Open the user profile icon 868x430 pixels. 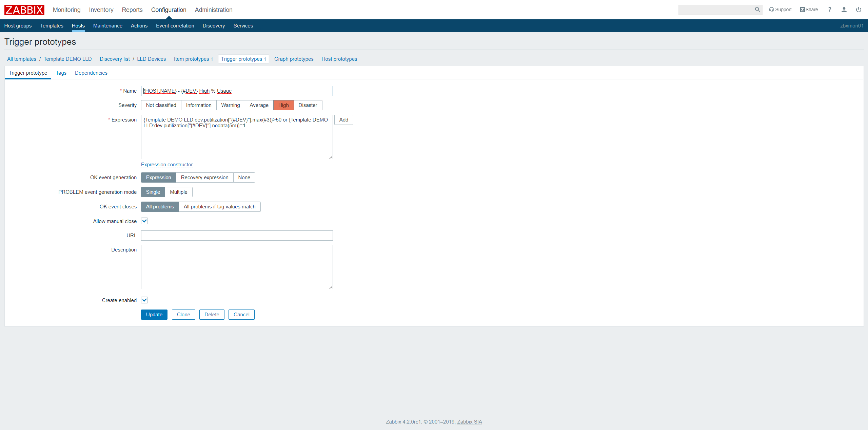point(844,10)
